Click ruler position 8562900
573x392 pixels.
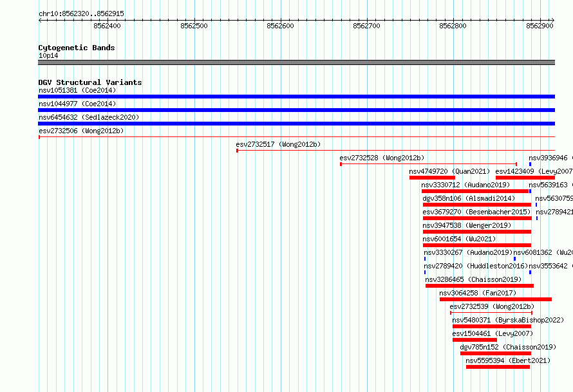pyautogui.click(x=540, y=26)
